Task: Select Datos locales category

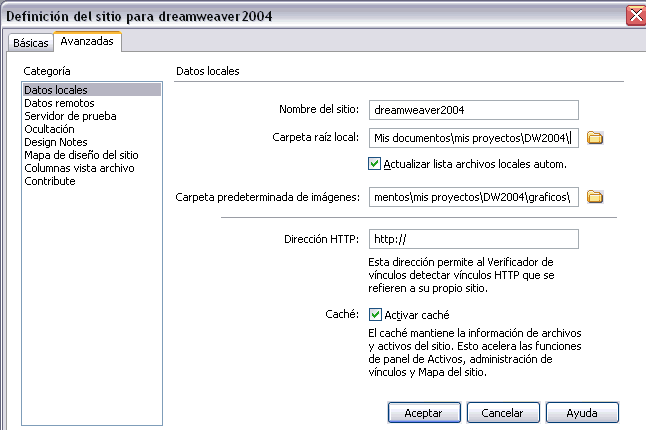Action: (x=92, y=90)
